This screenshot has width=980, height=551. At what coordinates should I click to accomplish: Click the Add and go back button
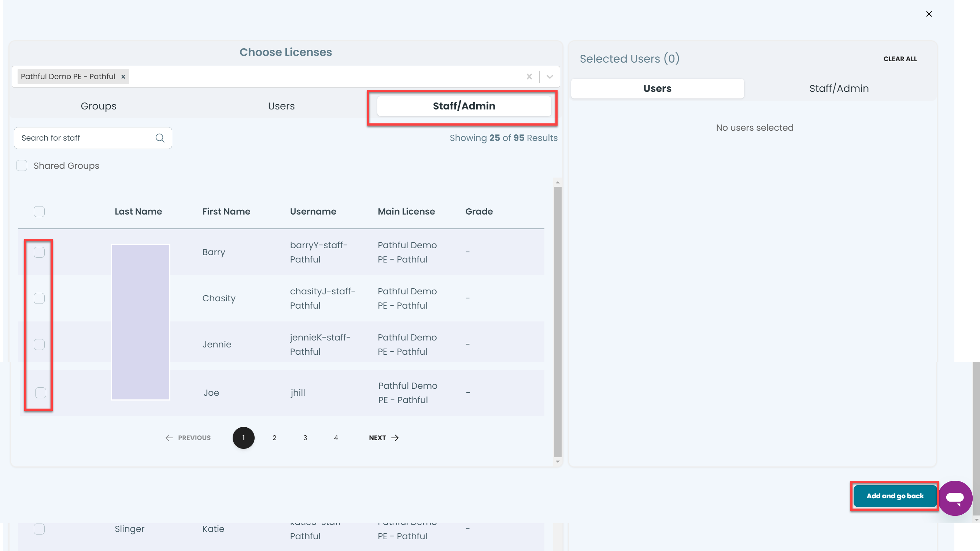tap(895, 496)
